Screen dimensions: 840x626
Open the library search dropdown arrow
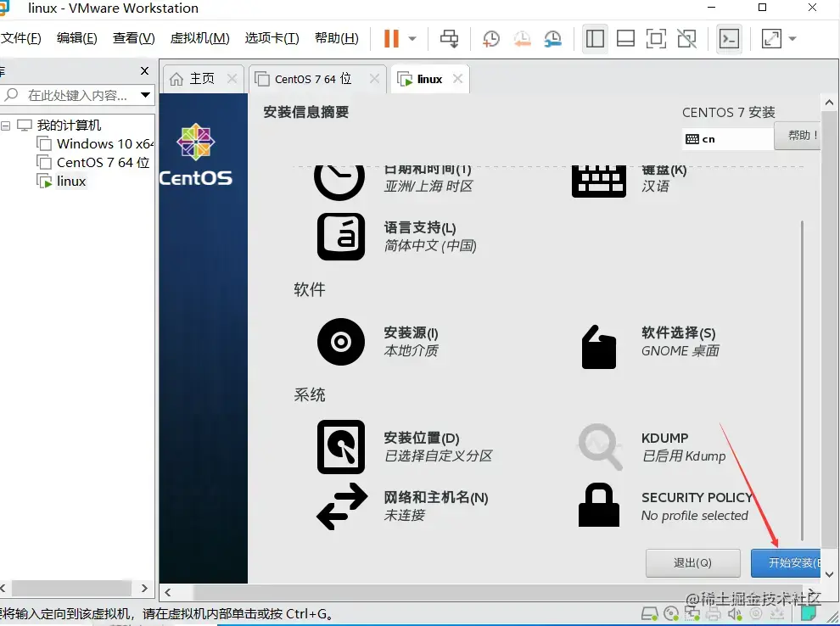[x=145, y=95]
